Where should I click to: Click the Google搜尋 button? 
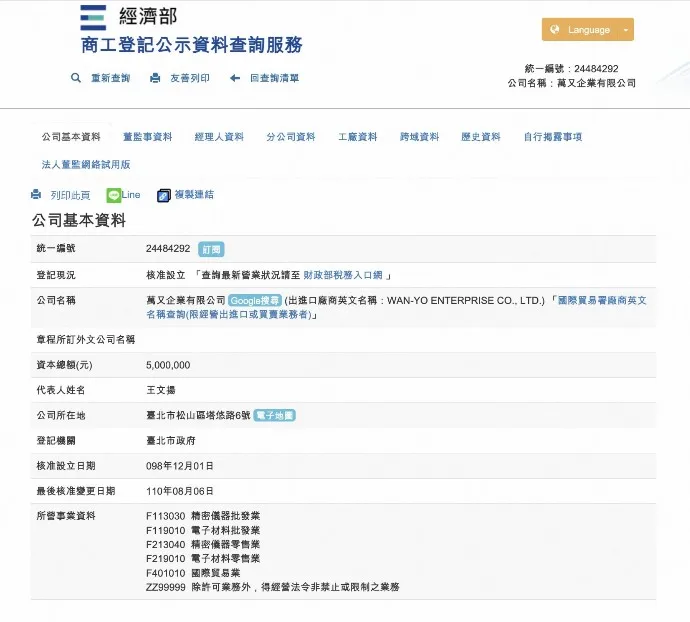click(x=255, y=301)
